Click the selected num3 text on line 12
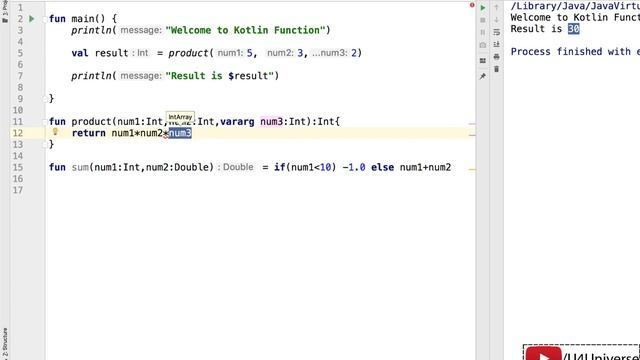This screenshot has width=640, height=360. 180,133
